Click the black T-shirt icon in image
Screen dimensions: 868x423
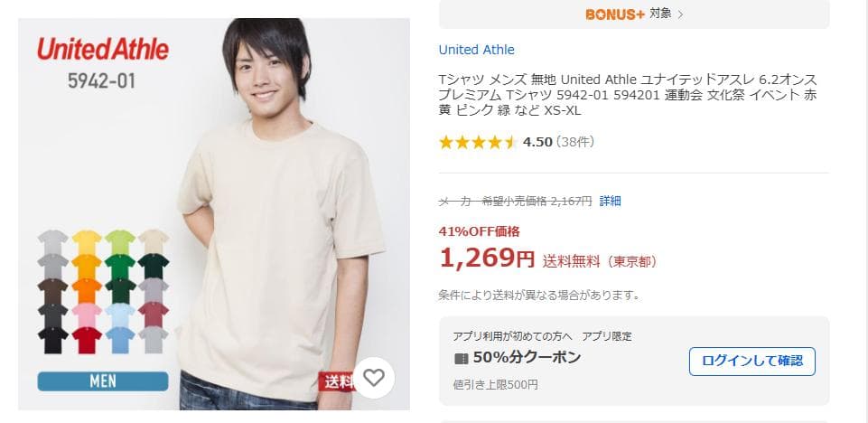[52, 340]
